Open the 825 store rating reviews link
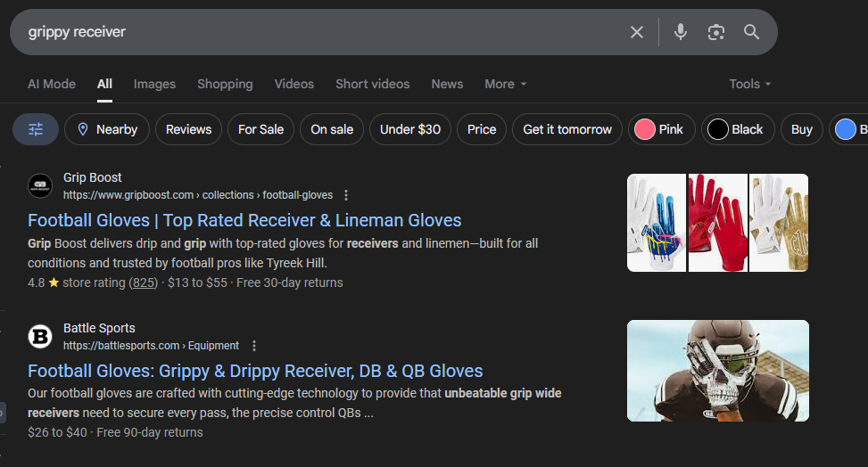 (144, 283)
